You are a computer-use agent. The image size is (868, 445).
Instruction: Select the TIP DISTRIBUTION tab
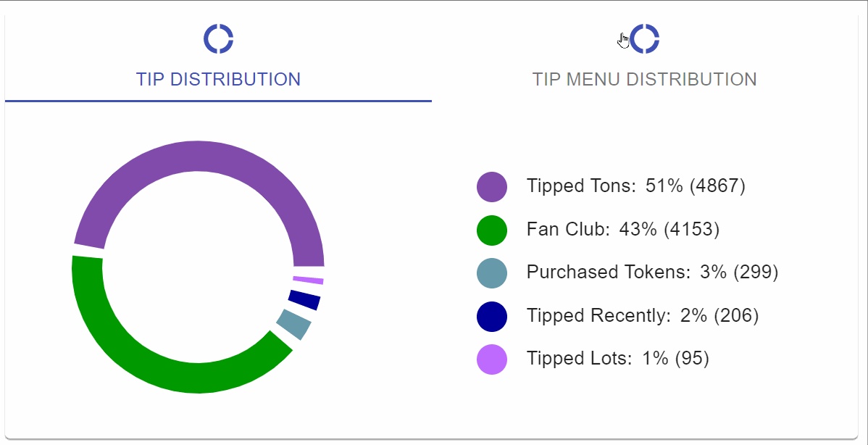pos(218,80)
